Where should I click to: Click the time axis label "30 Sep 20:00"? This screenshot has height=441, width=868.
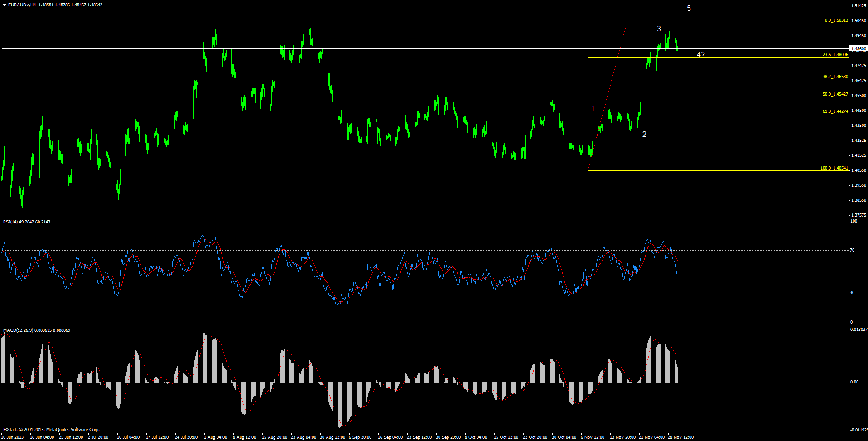(448, 437)
